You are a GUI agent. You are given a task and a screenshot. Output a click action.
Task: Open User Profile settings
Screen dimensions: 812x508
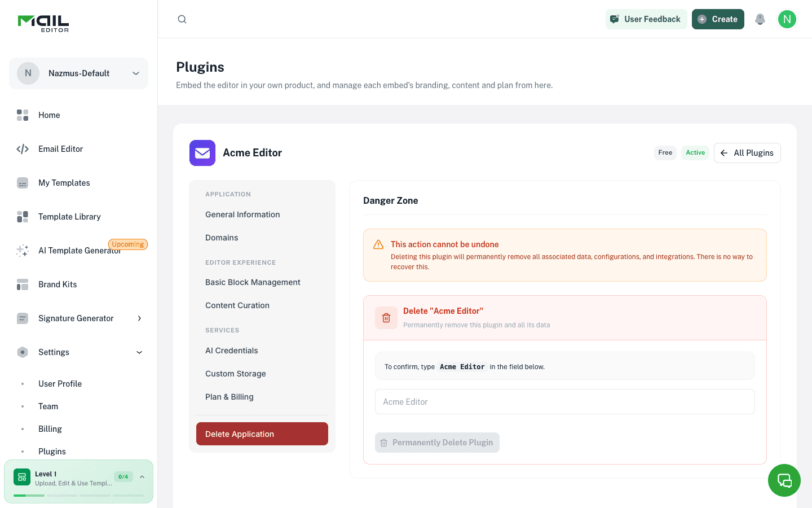coord(60,384)
